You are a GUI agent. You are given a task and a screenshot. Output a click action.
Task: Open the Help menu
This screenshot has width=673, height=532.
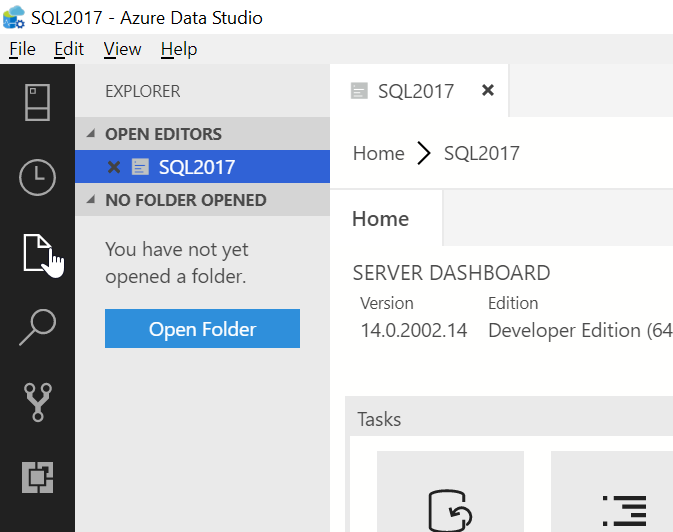pos(179,49)
